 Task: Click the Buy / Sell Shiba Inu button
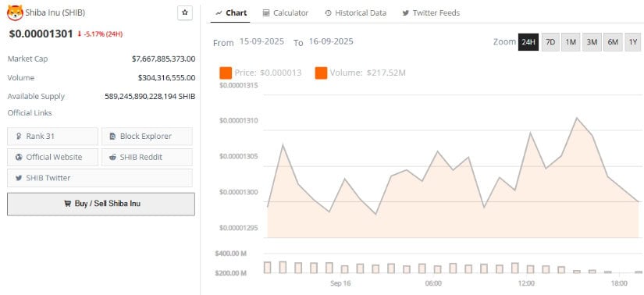[101, 204]
